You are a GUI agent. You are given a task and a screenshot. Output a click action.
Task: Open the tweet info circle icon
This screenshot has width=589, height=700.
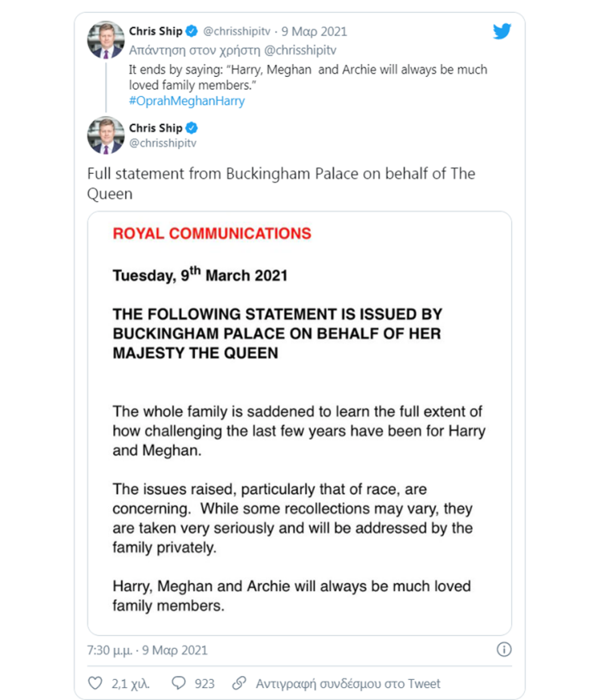tap(504, 649)
